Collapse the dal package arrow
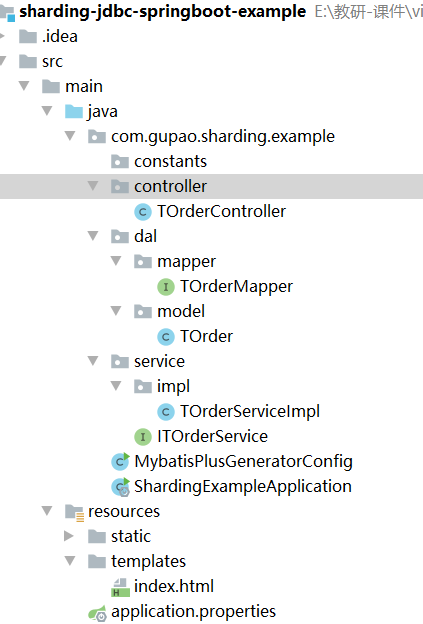Viewport: 423px width, 624px height. pos(93,236)
